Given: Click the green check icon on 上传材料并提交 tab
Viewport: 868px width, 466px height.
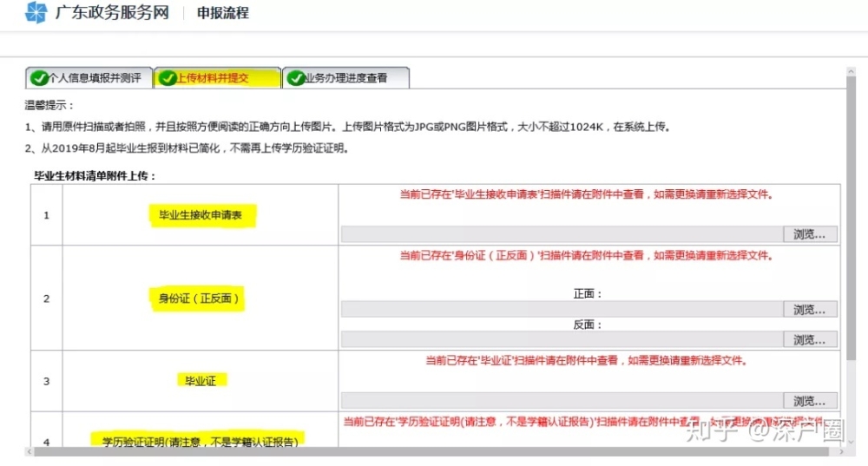Looking at the screenshot, I should click(x=168, y=78).
